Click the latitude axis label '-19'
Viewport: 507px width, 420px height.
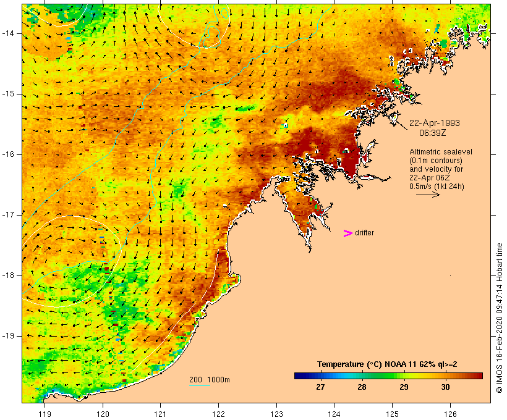pyautogui.click(x=8, y=336)
